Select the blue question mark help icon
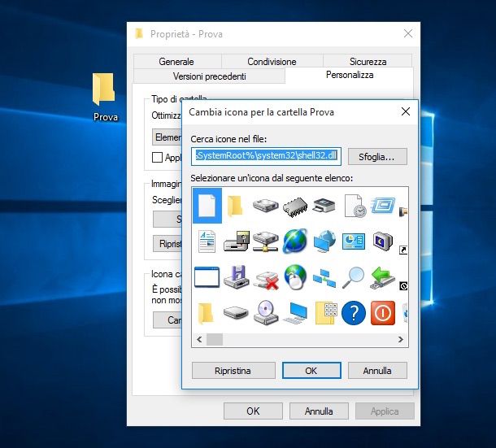 (353, 312)
